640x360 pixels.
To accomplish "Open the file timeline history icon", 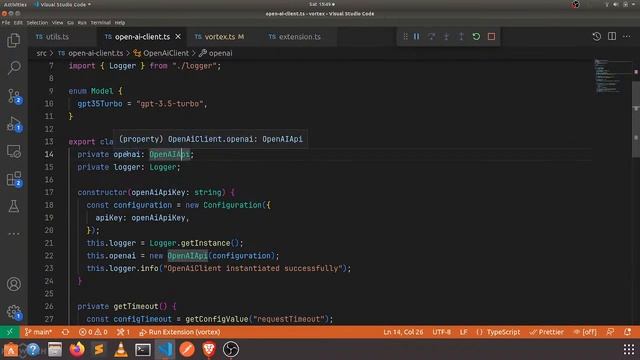I will 597,36.
